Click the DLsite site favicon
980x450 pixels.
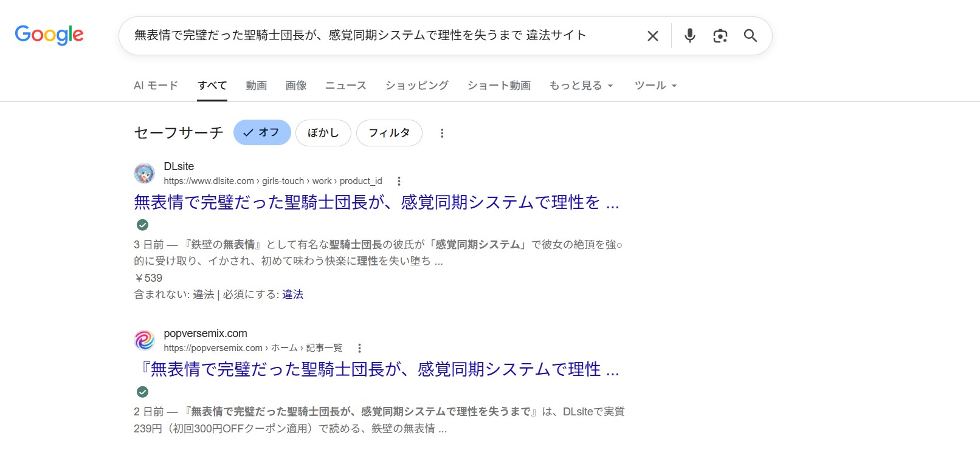coord(144,173)
